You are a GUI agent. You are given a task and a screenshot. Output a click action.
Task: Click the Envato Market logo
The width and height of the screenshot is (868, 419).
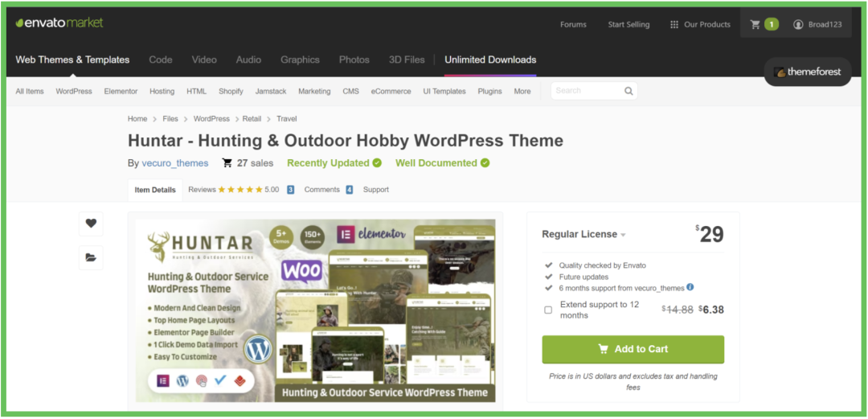[59, 23]
